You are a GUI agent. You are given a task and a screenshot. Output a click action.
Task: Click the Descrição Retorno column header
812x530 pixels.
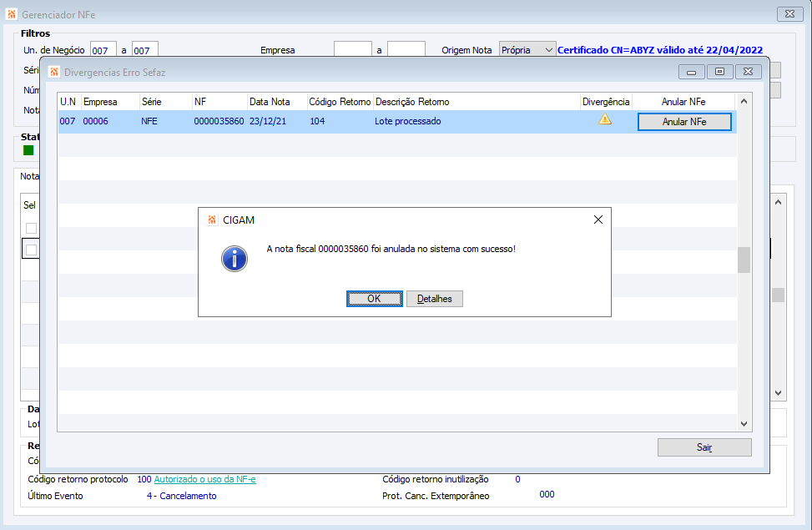pos(477,102)
